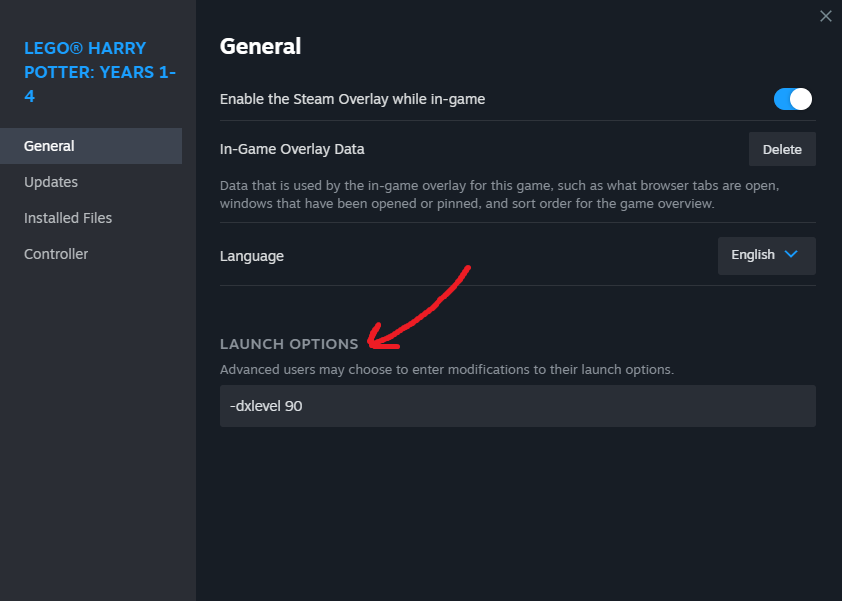Click the Language setting label

(x=252, y=256)
